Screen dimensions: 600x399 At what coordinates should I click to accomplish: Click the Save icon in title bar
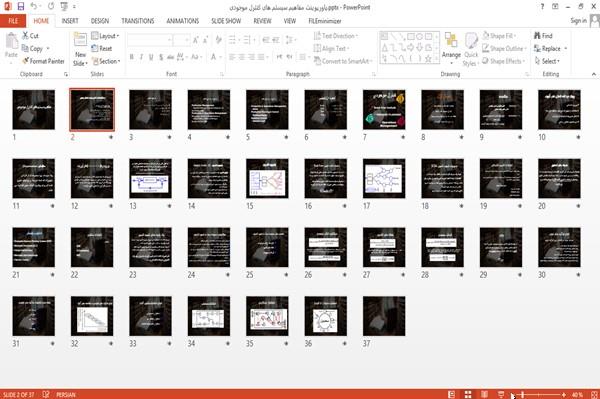click(x=21, y=7)
